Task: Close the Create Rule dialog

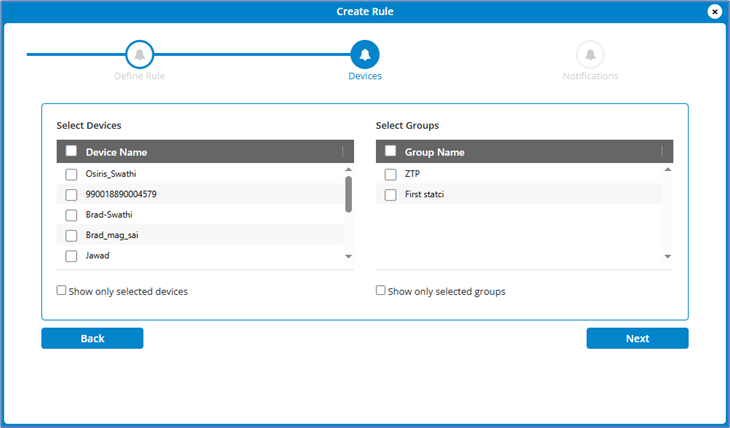Action: coord(715,11)
